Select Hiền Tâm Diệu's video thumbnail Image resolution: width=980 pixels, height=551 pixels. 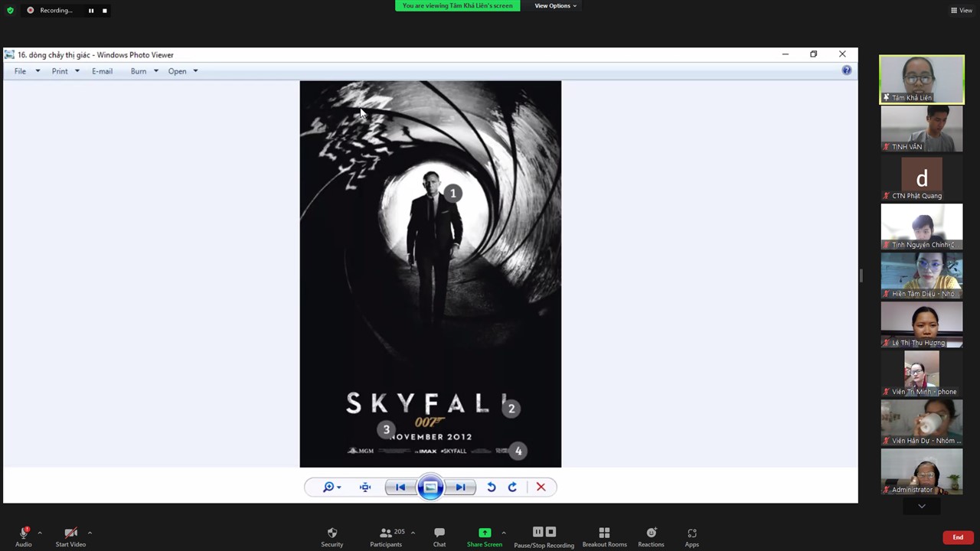922,275
